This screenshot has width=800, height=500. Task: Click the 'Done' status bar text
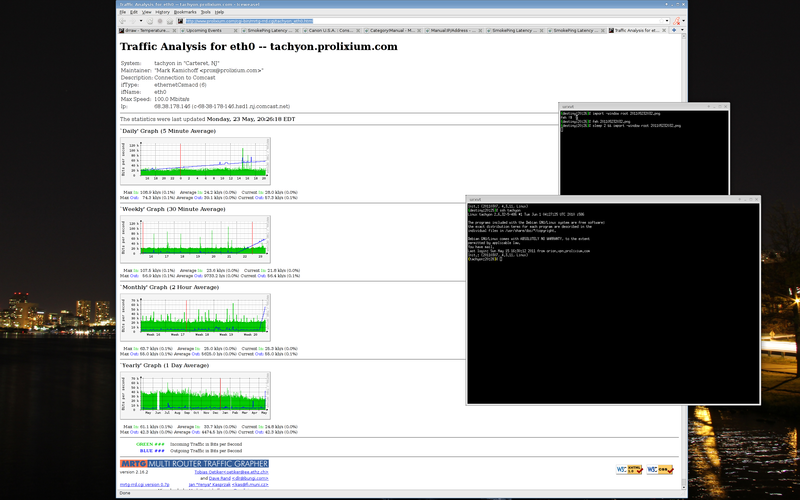pyautogui.click(x=124, y=493)
